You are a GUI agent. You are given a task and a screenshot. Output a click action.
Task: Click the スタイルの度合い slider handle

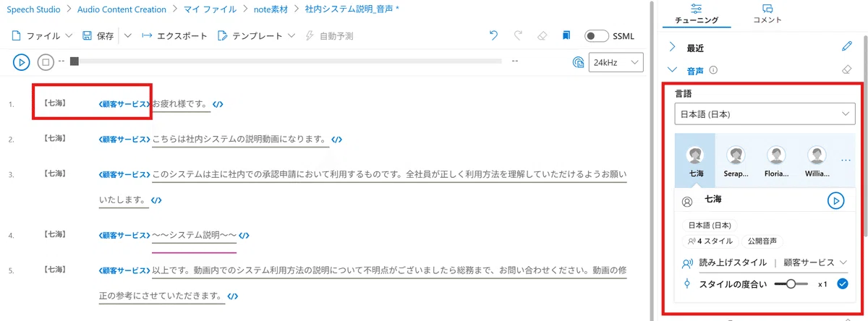[x=791, y=284]
